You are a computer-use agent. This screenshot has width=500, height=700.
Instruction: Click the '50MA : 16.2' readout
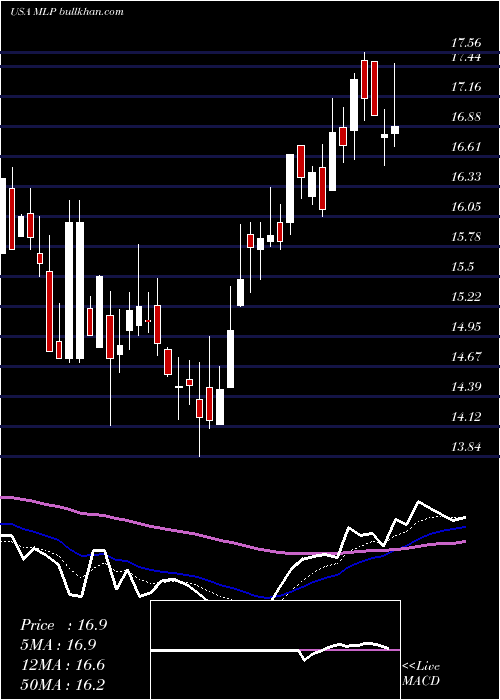coord(62,685)
